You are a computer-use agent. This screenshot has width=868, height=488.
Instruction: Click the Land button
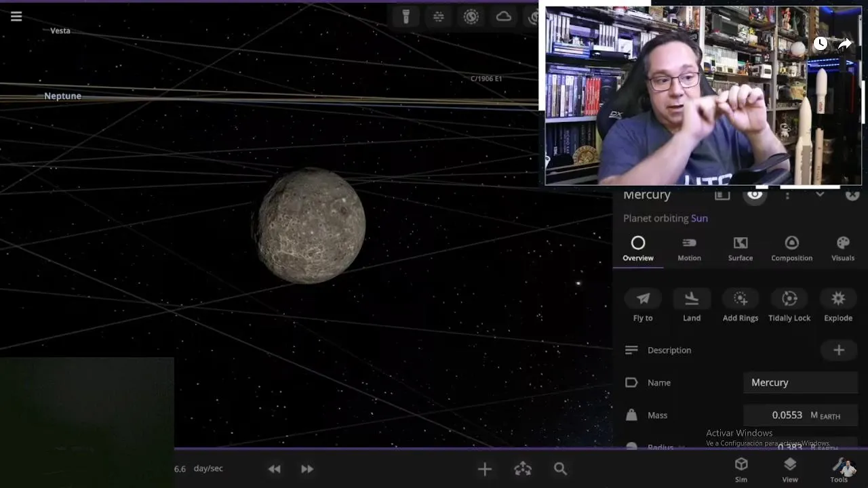(x=692, y=305)
